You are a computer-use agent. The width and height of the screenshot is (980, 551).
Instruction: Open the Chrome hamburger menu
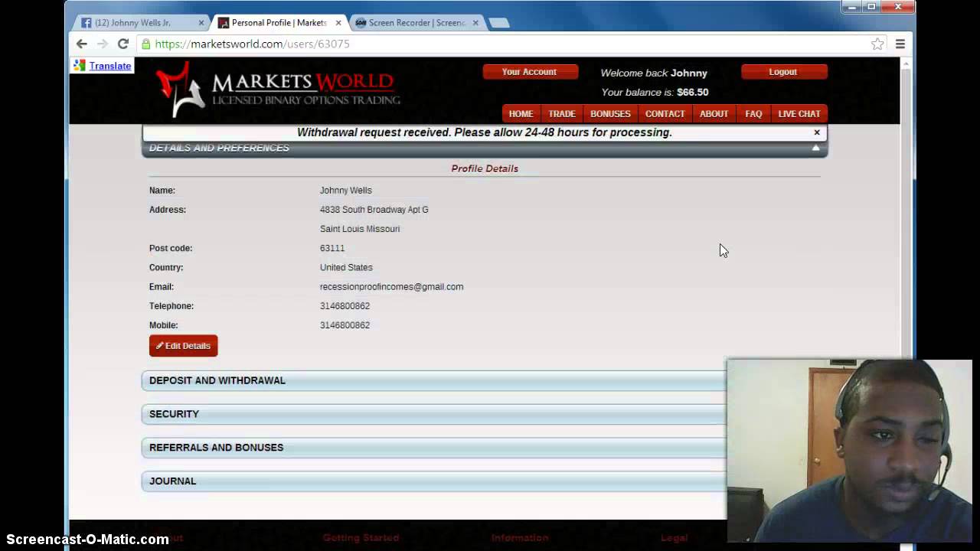(x=900, y=44)
